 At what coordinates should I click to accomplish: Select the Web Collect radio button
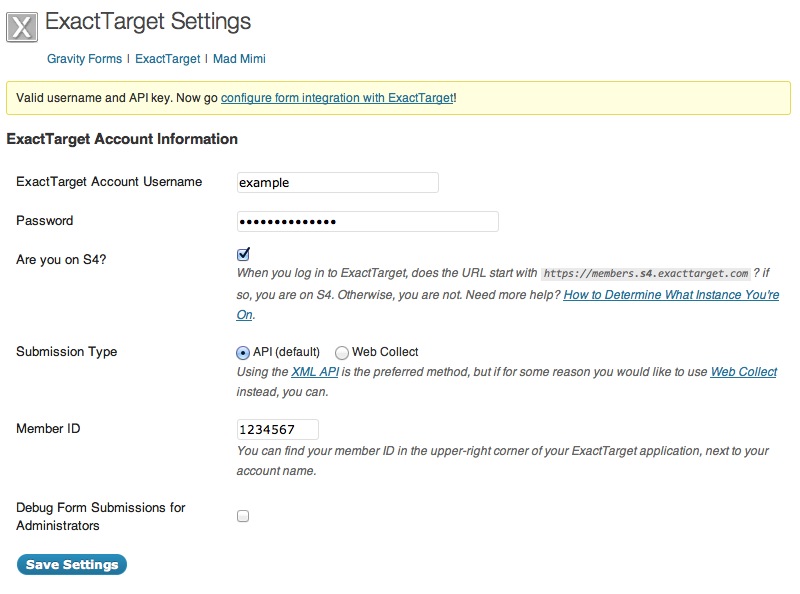(342, 352)
